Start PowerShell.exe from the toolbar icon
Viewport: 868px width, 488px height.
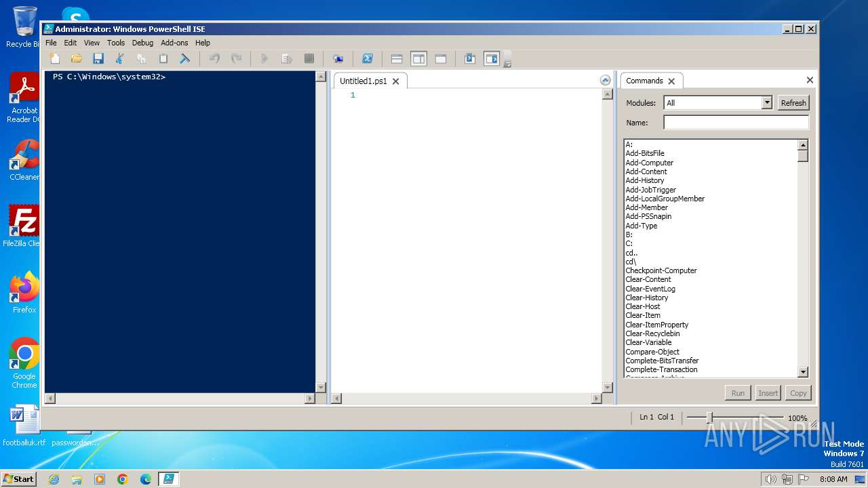click(x=368, y=59)
